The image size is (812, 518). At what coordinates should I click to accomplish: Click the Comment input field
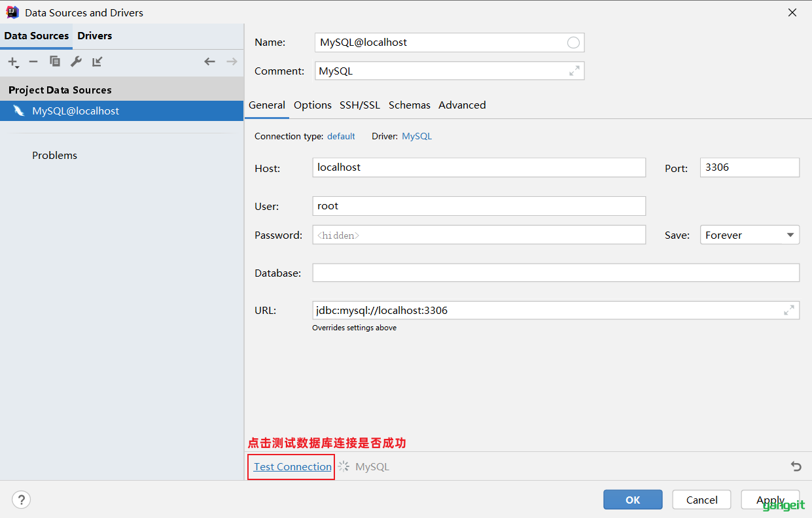450,71
